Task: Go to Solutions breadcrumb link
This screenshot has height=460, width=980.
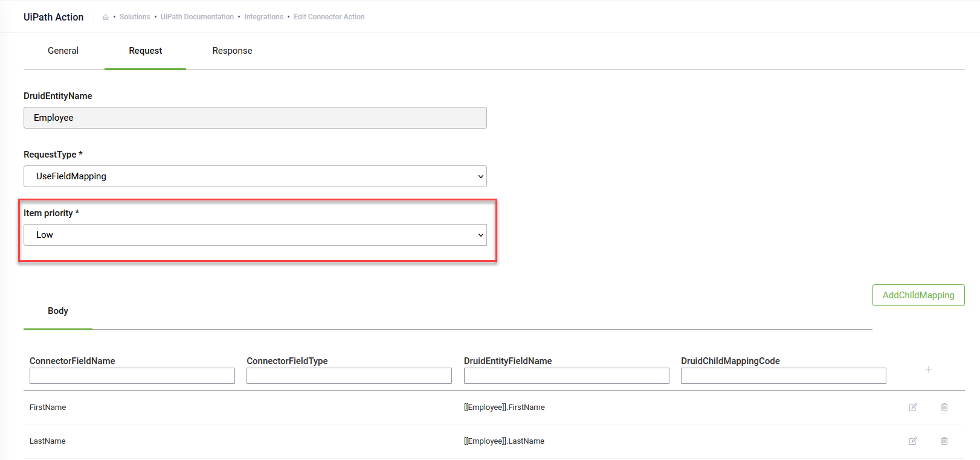Action: point(135,17)
